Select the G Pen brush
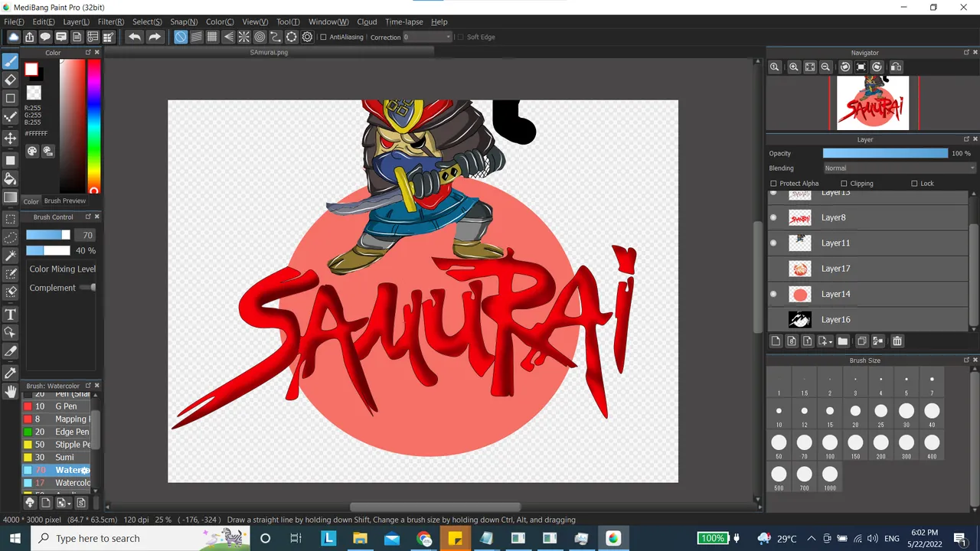Image resolution: width=980 pixels, height=551 pixels. pyautogui.click(x=57, y=406)
